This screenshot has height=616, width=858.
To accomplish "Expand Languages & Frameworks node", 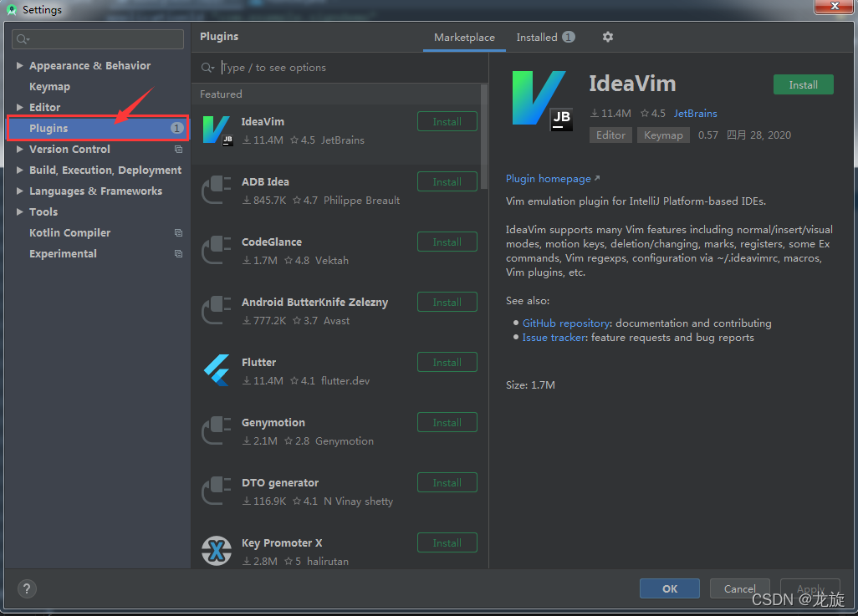I will (x=20, y=191).
